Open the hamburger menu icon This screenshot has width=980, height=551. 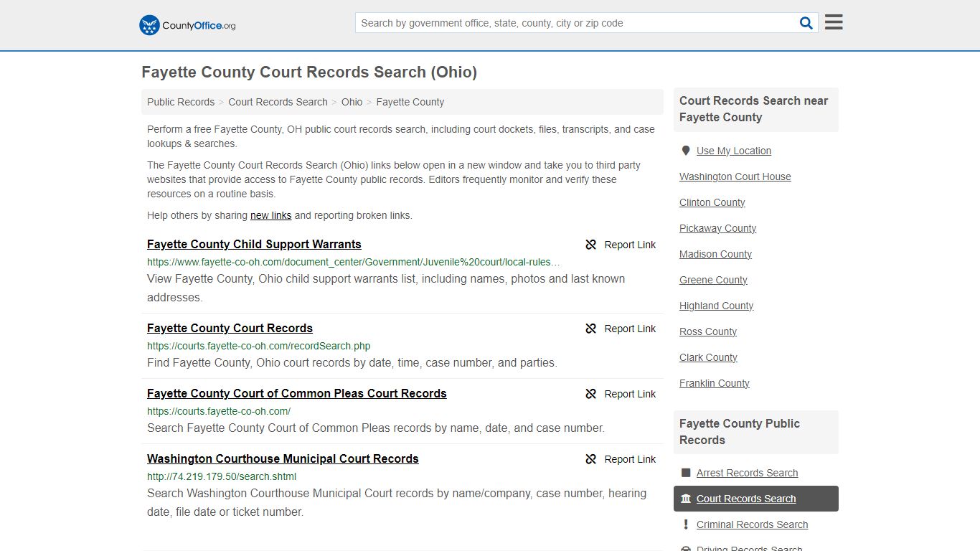[x=834, y=22]
